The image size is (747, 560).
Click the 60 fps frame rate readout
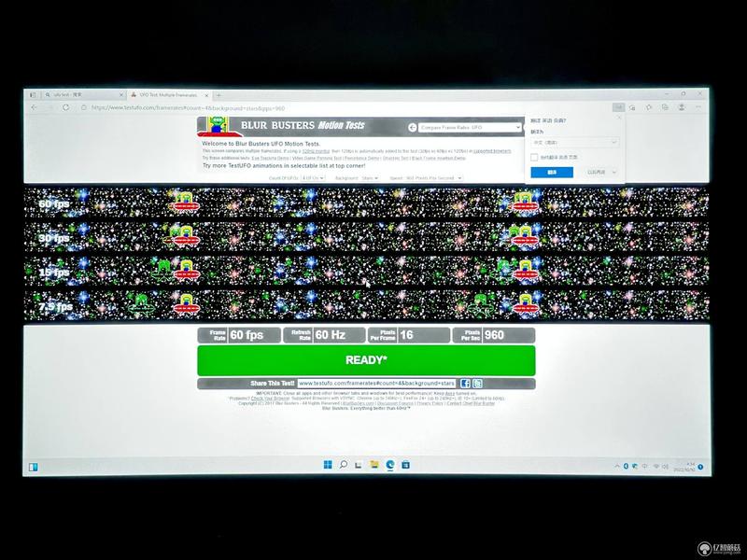click(x=239, y=335)
